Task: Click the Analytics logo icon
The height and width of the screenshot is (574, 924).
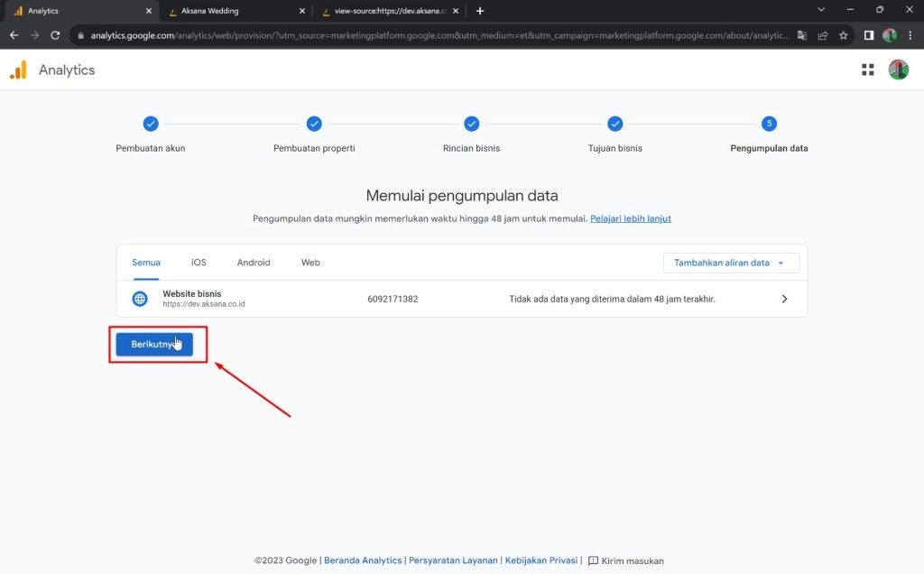Action: point(18,70)
